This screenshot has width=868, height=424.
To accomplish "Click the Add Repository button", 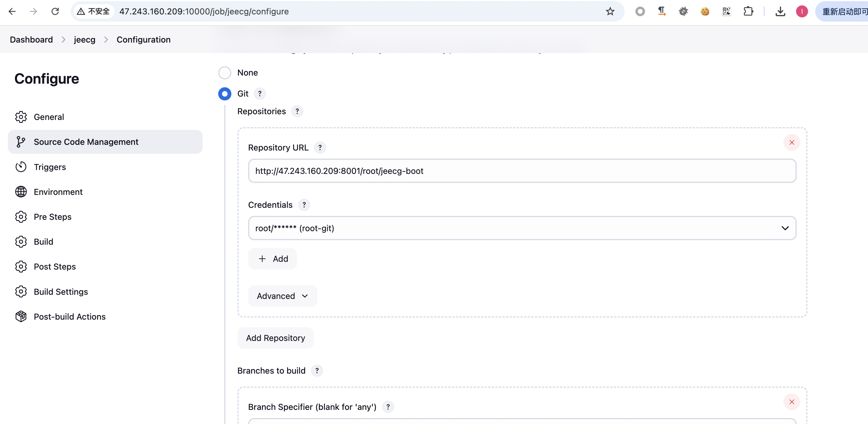I will tap(275, 338).
